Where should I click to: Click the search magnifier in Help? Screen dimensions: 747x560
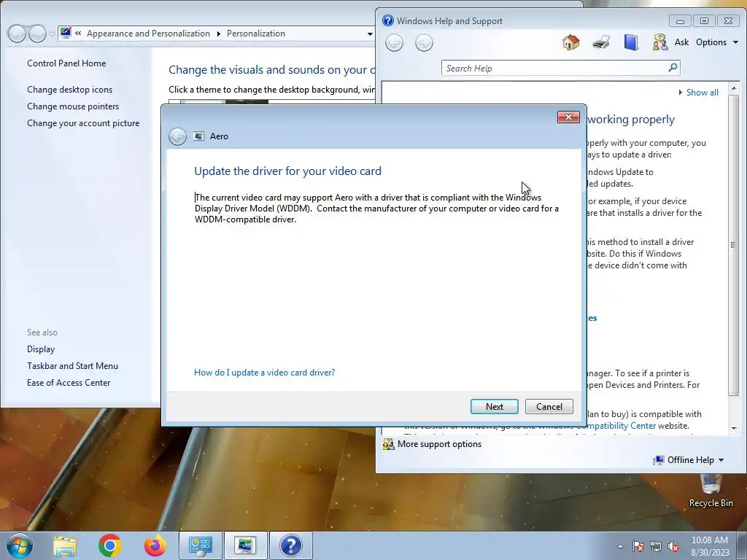(x=673, y=68)
